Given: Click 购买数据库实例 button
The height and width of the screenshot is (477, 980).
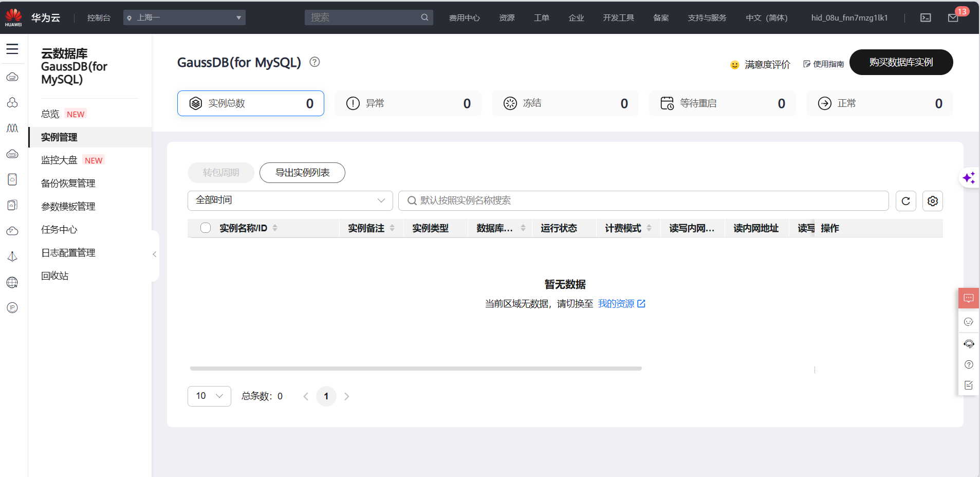Looking at the screenshot, I should coord(901,62).
